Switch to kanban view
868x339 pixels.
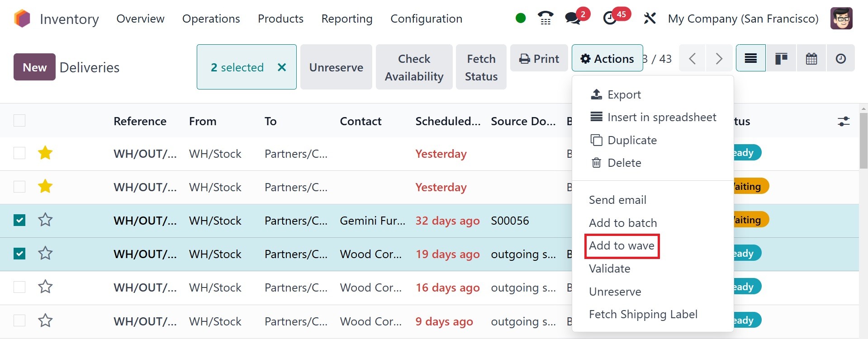pos(781,58)
